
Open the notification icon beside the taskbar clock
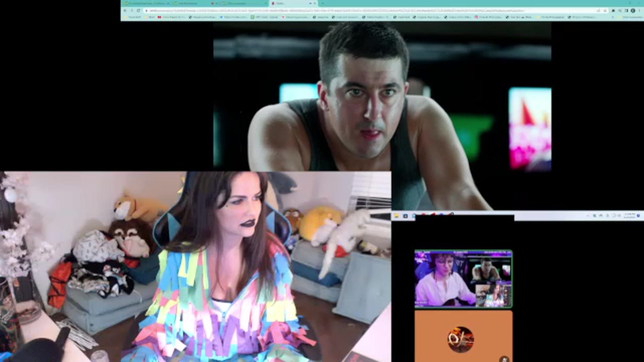[x=638, y=216]
